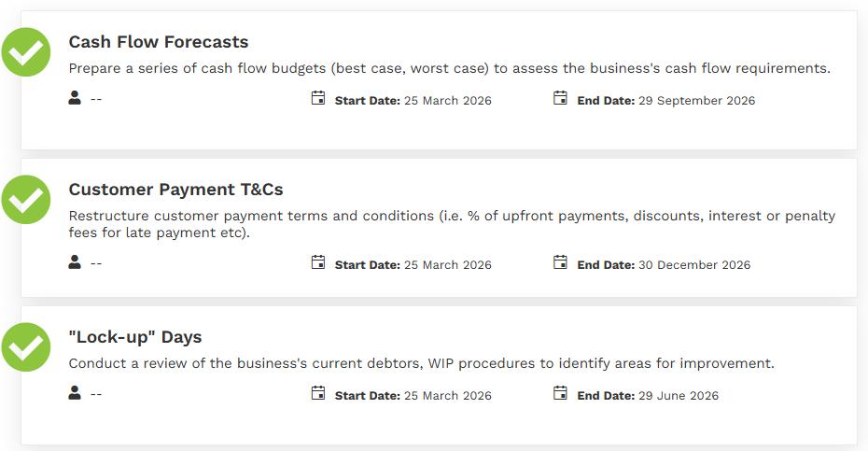Click the assignee person icon under Cash Flow Forecasts
868x451 pixels.
coord(75,98)
